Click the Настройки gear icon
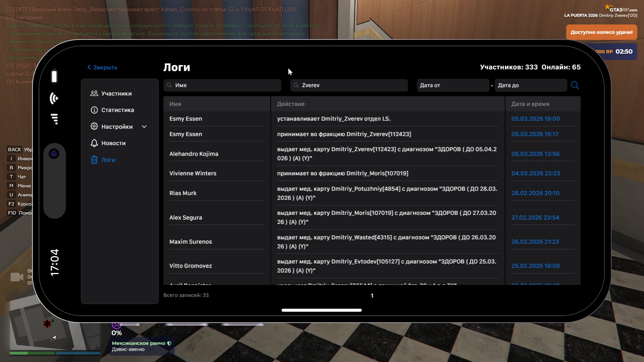The height and width of the screenshot is (362, 644). click(94, 126)
